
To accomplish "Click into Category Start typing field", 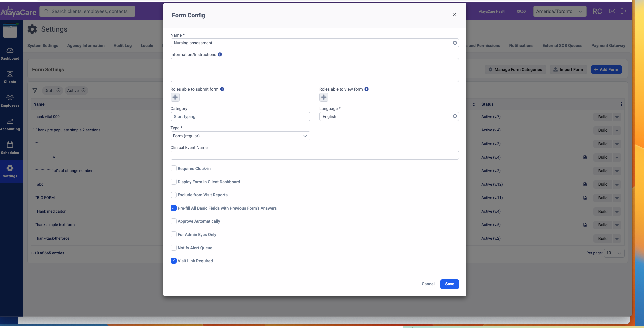I will 240,117.
